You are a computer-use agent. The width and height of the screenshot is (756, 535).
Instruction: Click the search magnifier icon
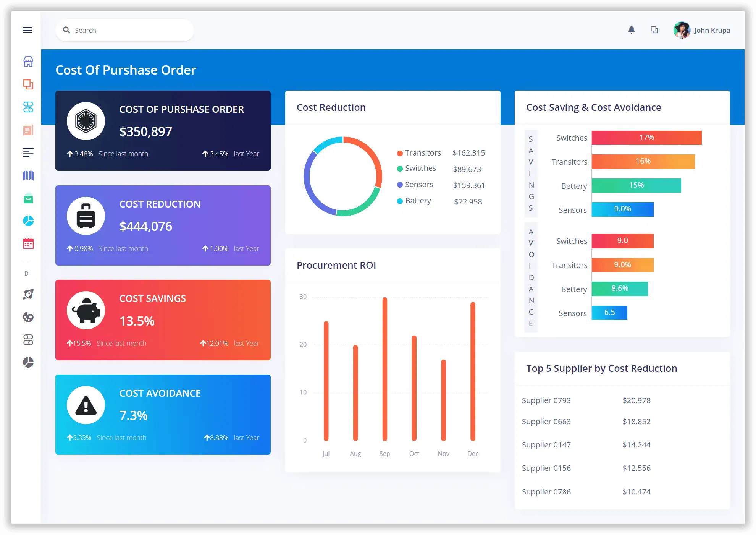(x=66, y=30)
